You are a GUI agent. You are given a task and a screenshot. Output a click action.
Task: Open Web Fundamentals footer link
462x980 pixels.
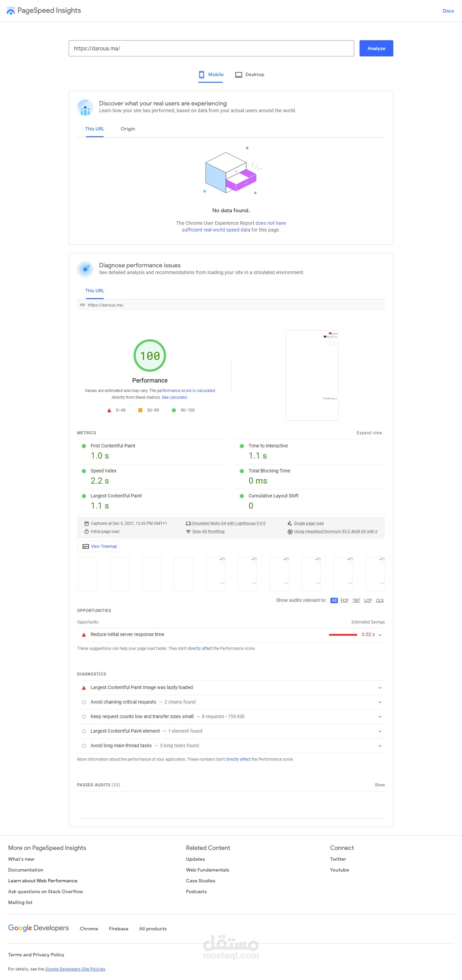207,870
